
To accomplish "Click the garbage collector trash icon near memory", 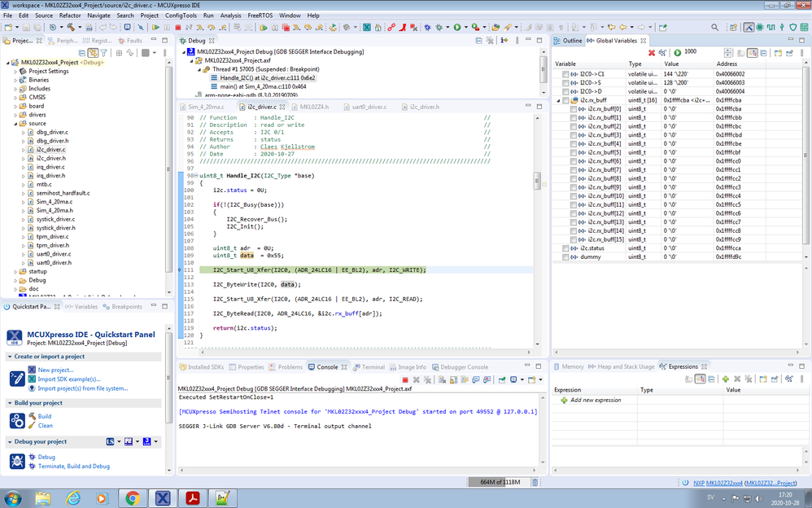I will click(x=535, y=482).
